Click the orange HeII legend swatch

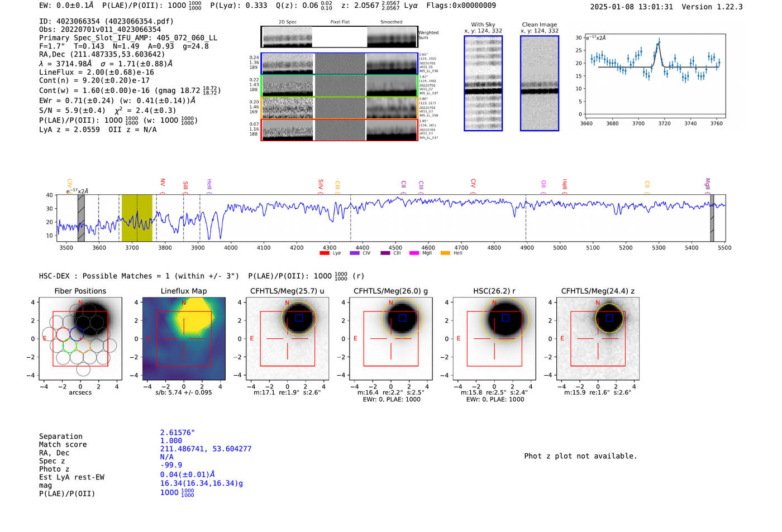coord(445,253)
